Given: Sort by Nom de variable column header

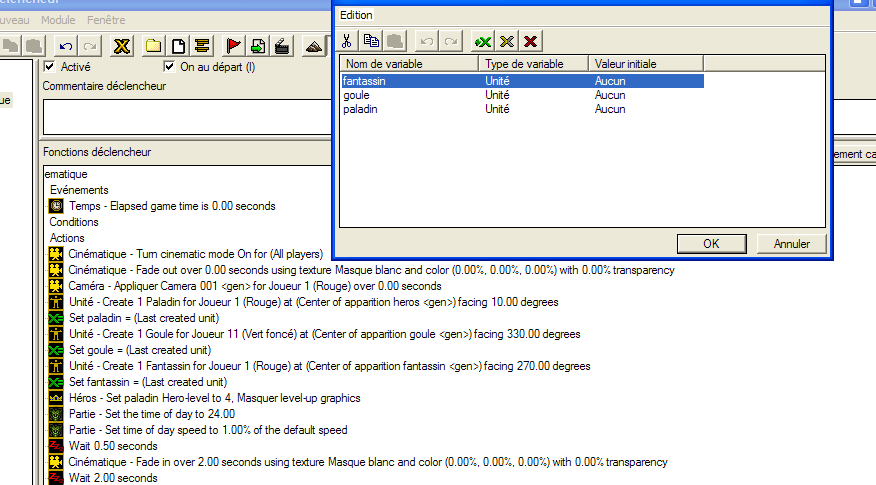Looking at the screenshot, I should pos(408,64).
